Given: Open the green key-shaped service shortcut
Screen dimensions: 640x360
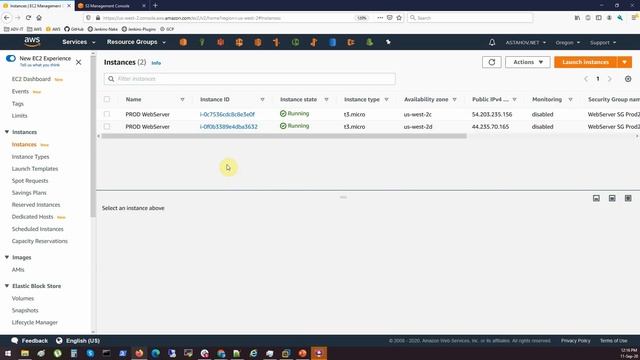Looking at the screenshot, I should [x=202, y=42].
